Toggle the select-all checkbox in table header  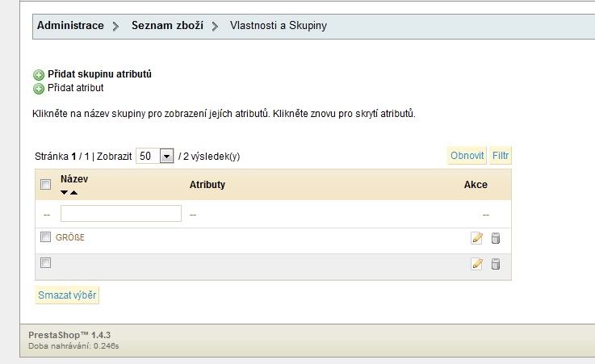click(46, 185)
